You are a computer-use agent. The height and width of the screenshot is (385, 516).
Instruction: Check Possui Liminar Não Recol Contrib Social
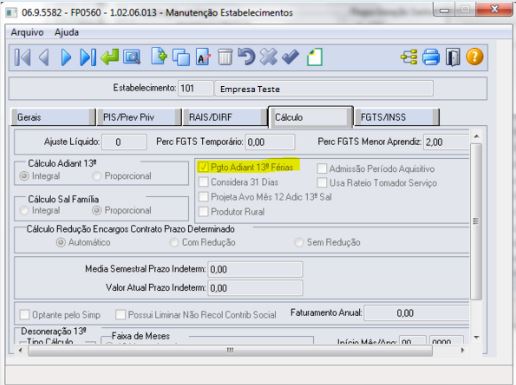point(120,315)
